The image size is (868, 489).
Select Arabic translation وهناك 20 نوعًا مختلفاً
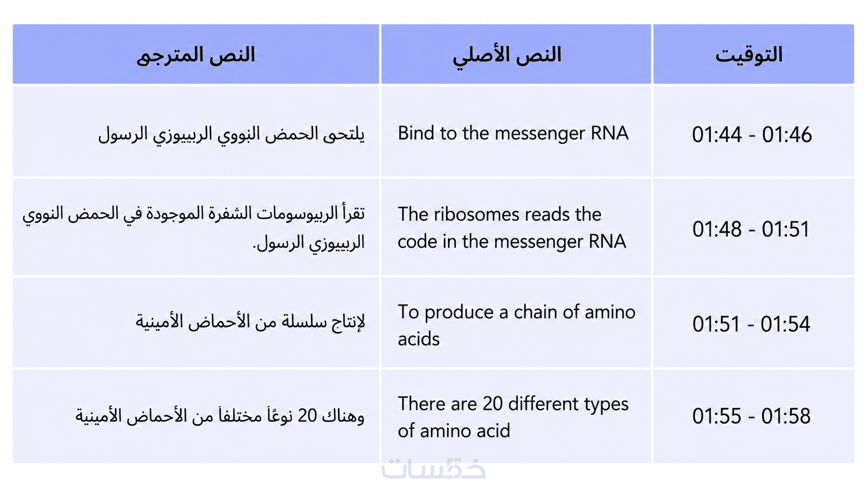tap(220, 416)
